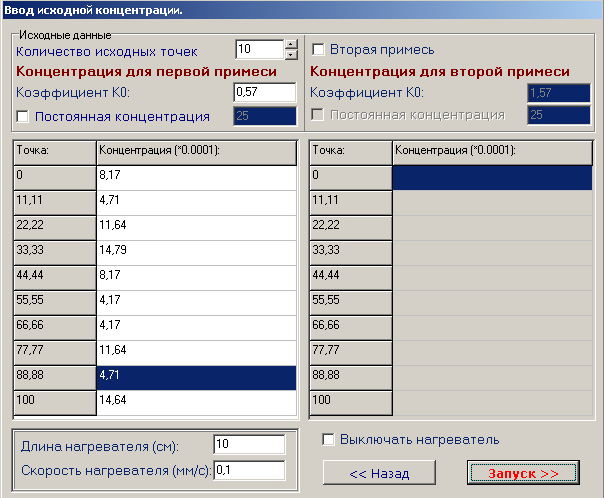604x498 pixels.
Task: Select concentration cell 11,64 at point 22,22
Action: coord(196,228)
